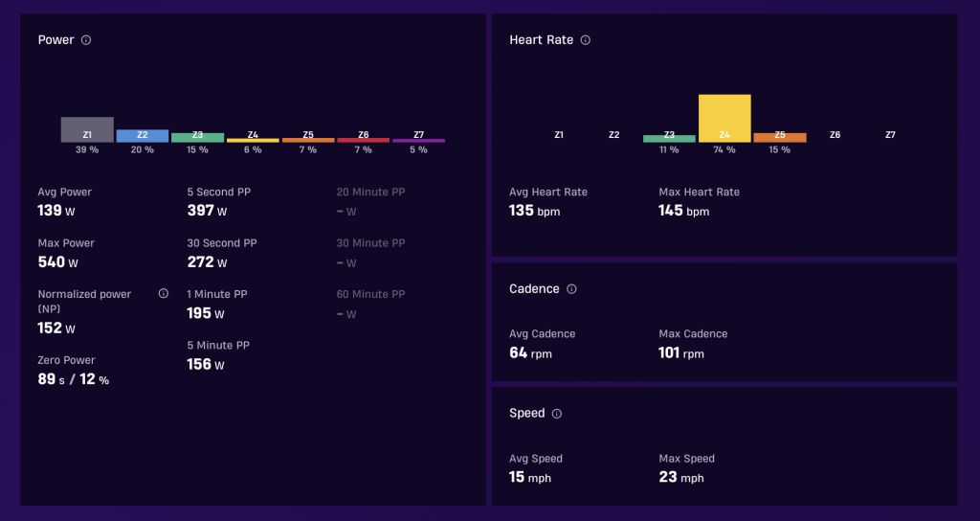Click the purple Z7 power zone bar

[x=419, y=141]
